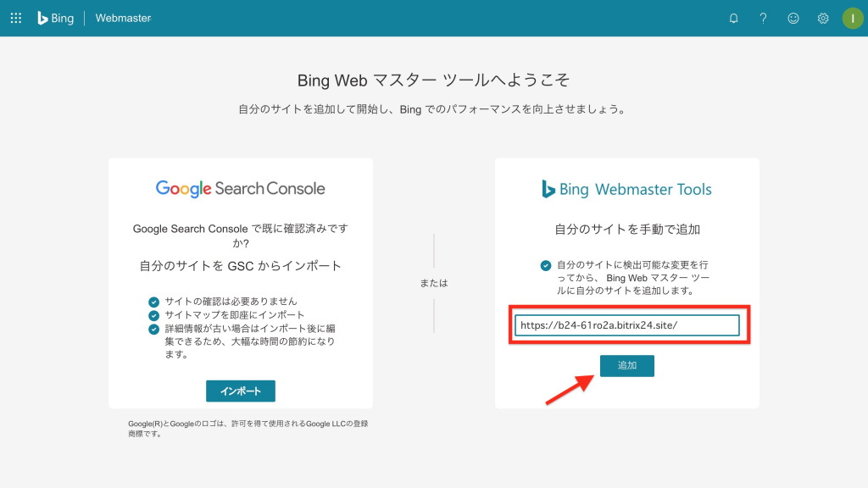Click the Bing logo in header
The width and height of the screenshot is (868, 488).
click(x=55, y=19)
